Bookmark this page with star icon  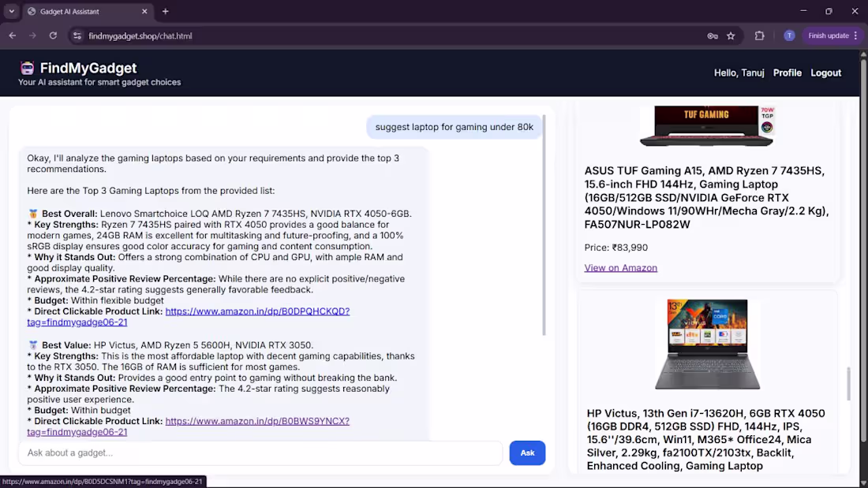[x=731, y=36]
